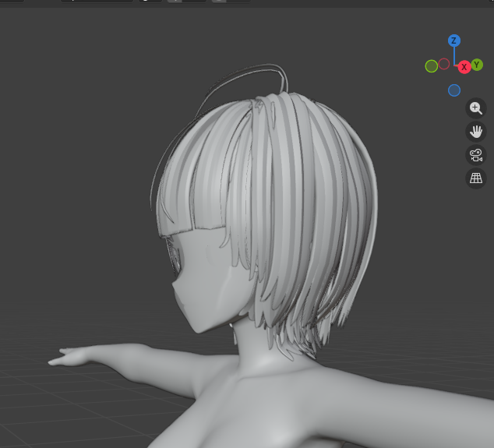
Task: Click the pan view hand icon
Action: (476, 132)
